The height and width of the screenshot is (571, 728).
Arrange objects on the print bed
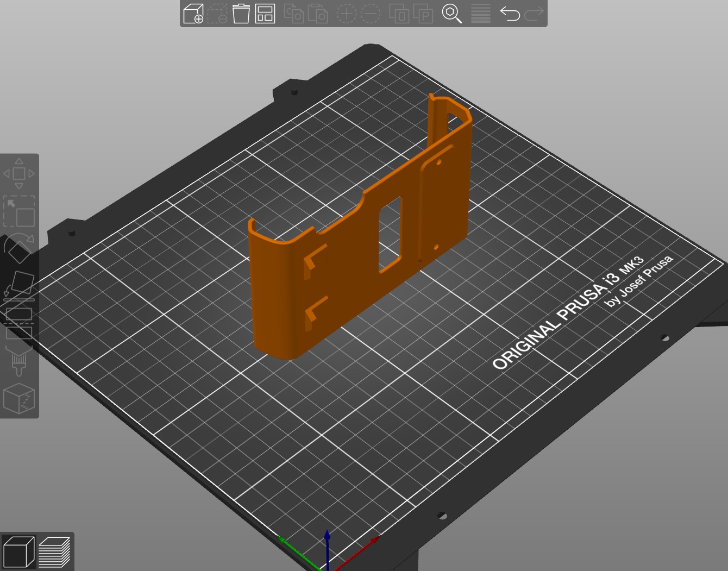coord(265,14)
